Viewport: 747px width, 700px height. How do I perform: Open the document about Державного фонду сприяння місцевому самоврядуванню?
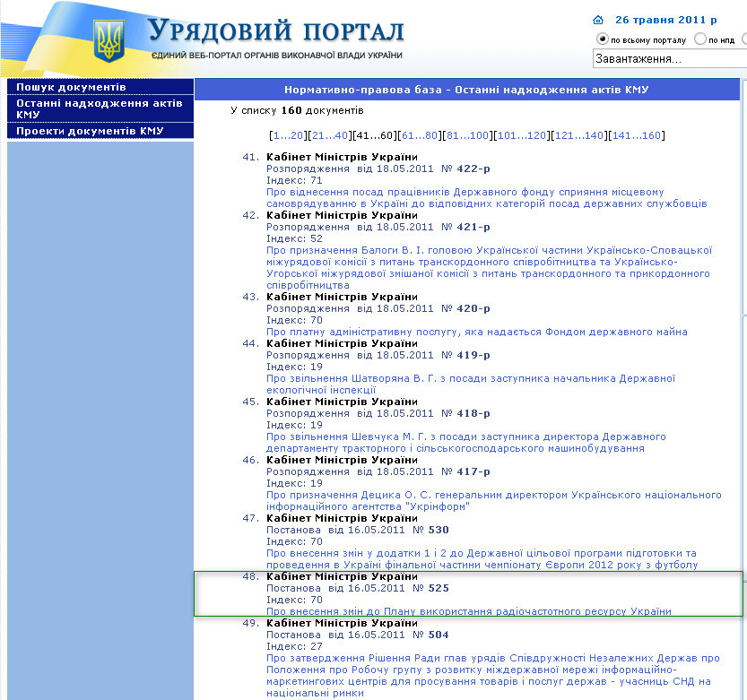486,197
